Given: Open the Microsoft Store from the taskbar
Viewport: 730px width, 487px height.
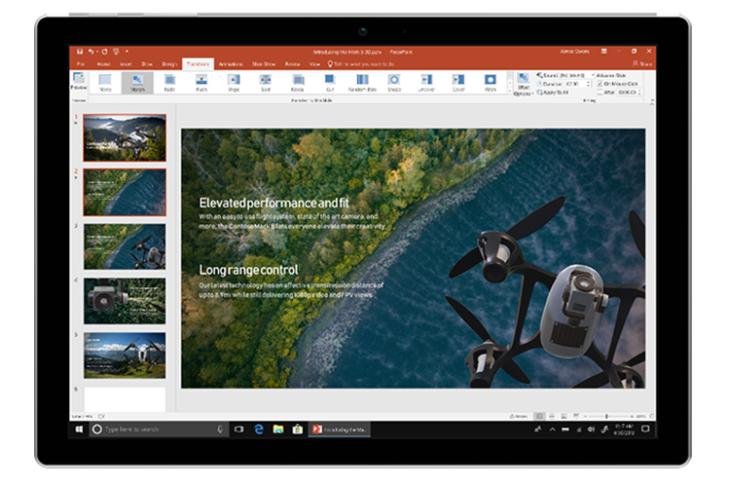Looking at the screenshot, I should pyautogui.click(x=298, y=429).
